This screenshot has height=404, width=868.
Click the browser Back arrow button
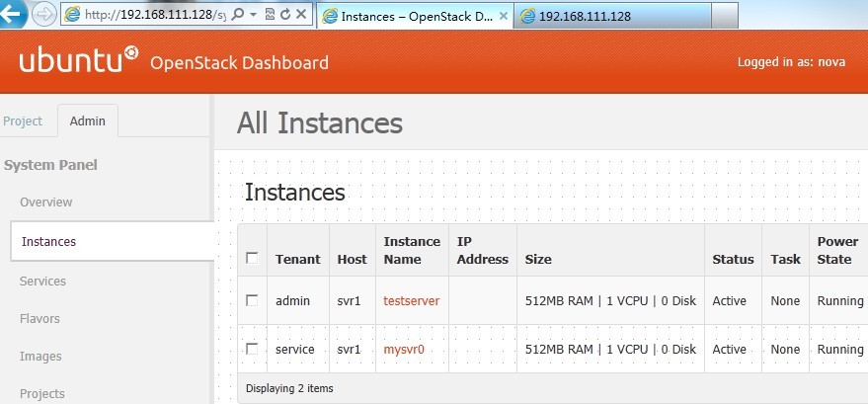(x=10, y=13)
